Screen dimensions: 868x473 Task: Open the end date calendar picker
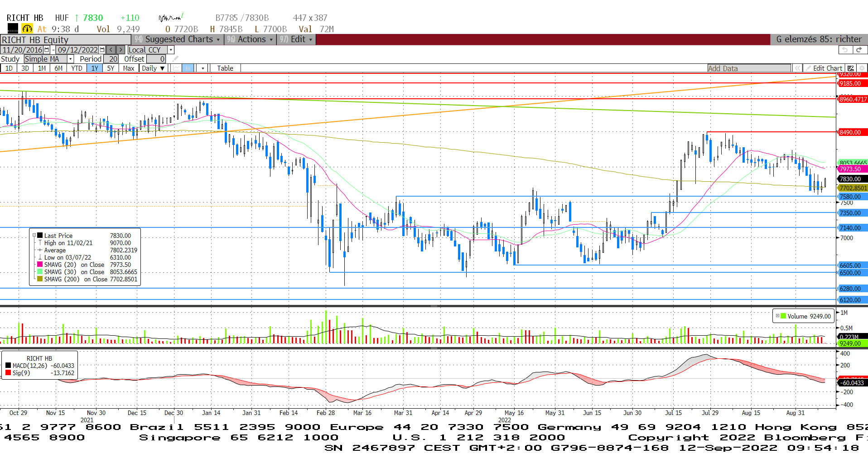pos(102,50)
